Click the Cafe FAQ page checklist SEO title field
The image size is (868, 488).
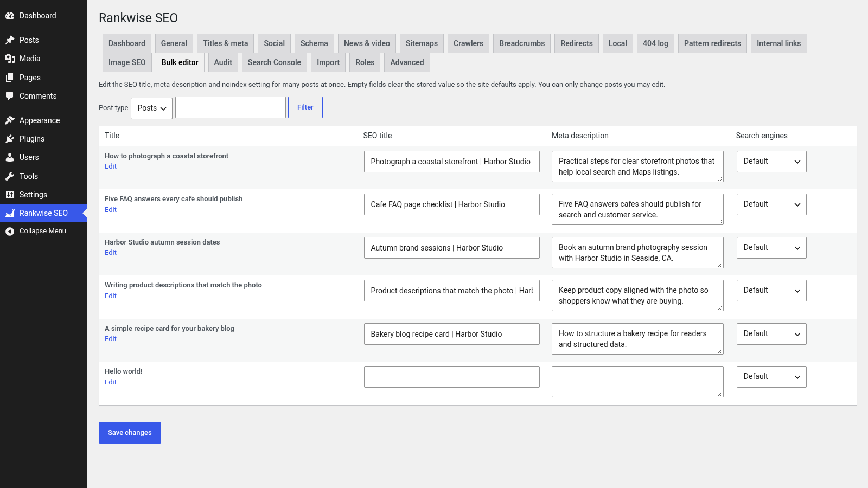[452, 204]
